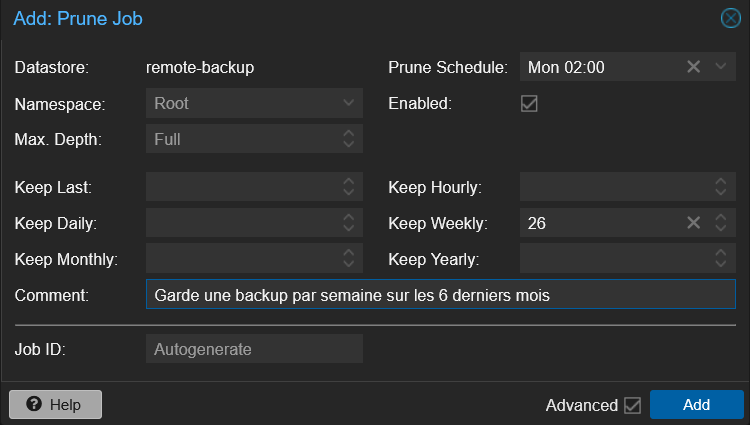Click the Job ID input field

pos(254,349)
